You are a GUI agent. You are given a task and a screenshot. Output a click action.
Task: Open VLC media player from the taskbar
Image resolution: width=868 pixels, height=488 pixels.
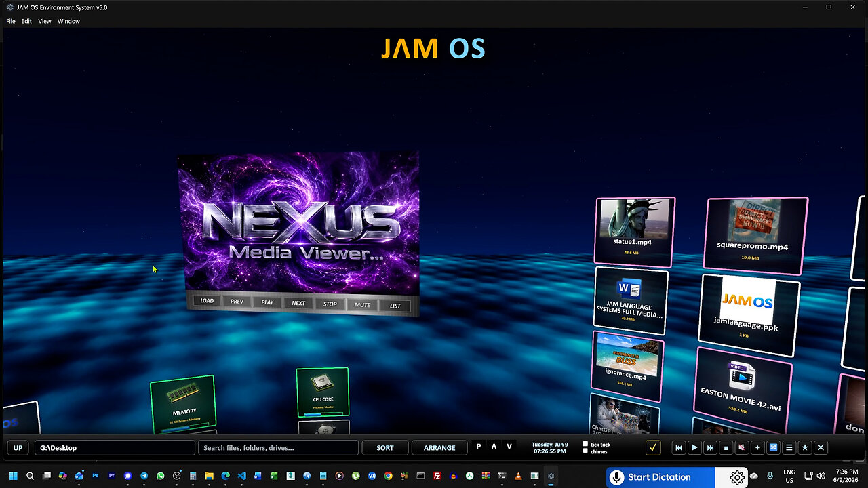(518, 476)
